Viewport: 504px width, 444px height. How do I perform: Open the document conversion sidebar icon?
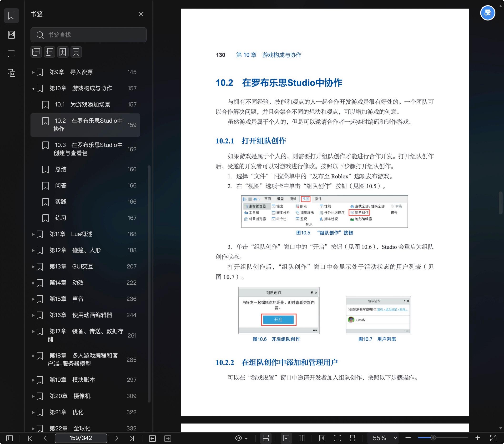(11, 73)
